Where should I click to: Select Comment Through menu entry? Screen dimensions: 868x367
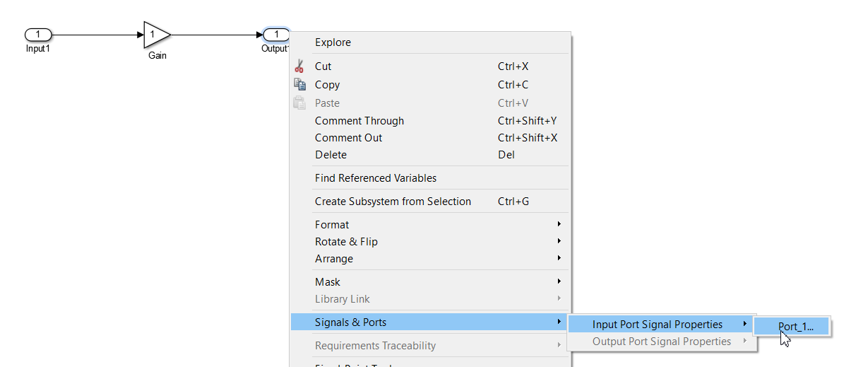[x=359, y=121]
